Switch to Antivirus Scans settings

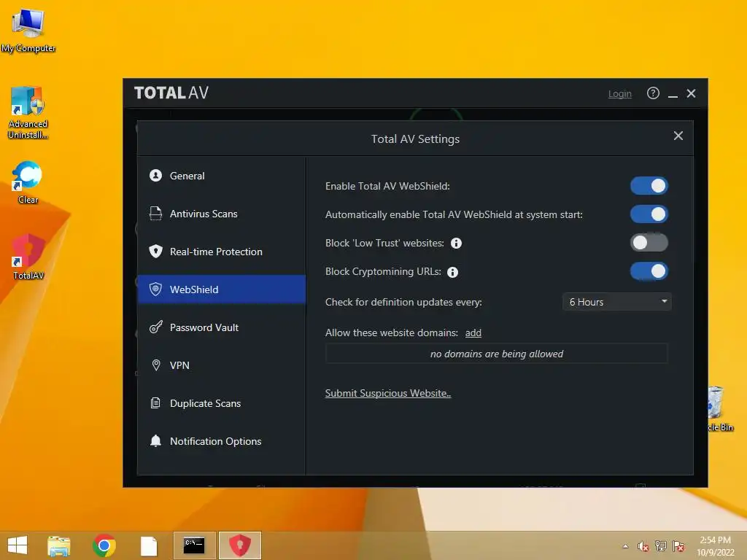coord(222,214)
